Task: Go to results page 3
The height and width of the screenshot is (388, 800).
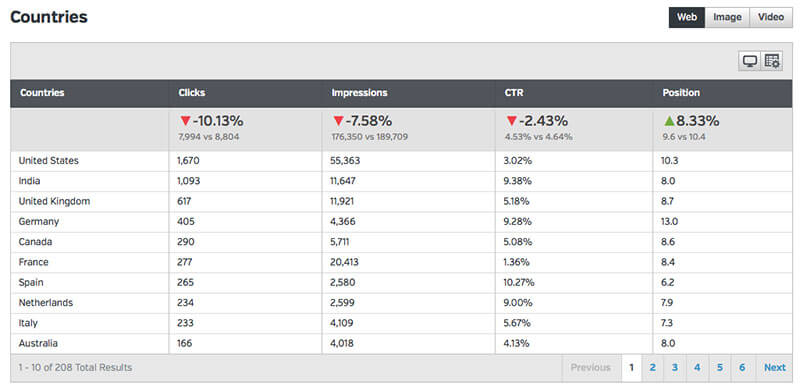Action: [x=674, y=368]
